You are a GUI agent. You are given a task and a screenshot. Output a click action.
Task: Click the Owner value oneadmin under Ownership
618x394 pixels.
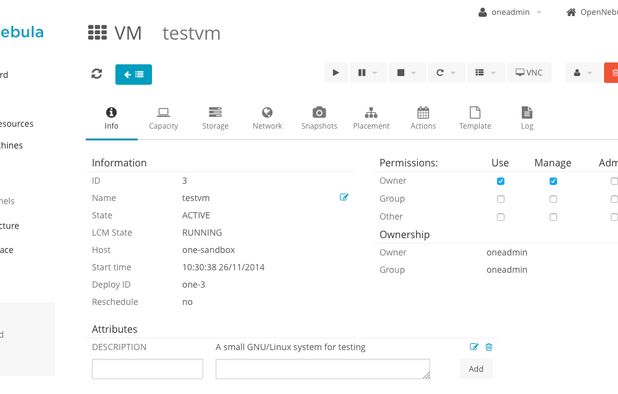point(507,252)
